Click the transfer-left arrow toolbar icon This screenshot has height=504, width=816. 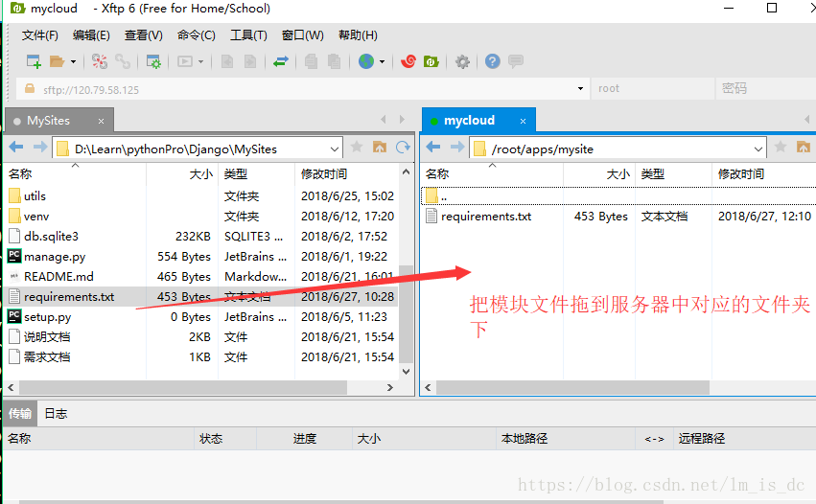coord(227,61)
